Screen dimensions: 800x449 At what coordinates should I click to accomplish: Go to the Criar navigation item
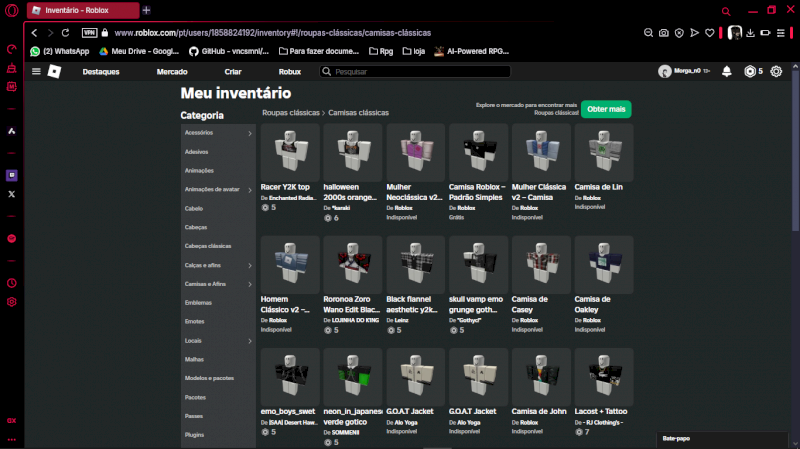233,72
